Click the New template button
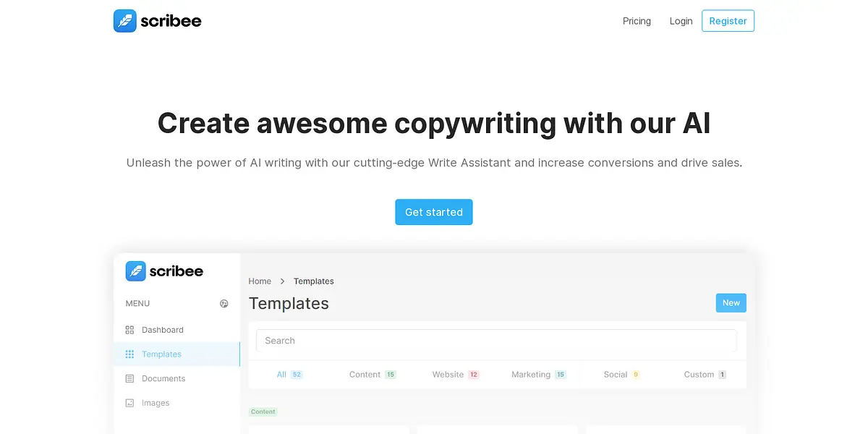This screenshot has height=434, width=868. coord(731,303)
